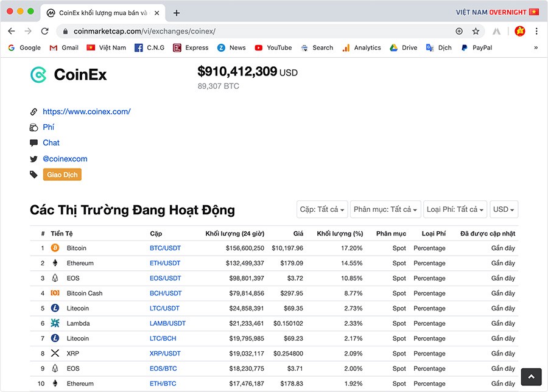Bookmark this page with the star icon
This screenshot has height=392, width=548.
476,31
